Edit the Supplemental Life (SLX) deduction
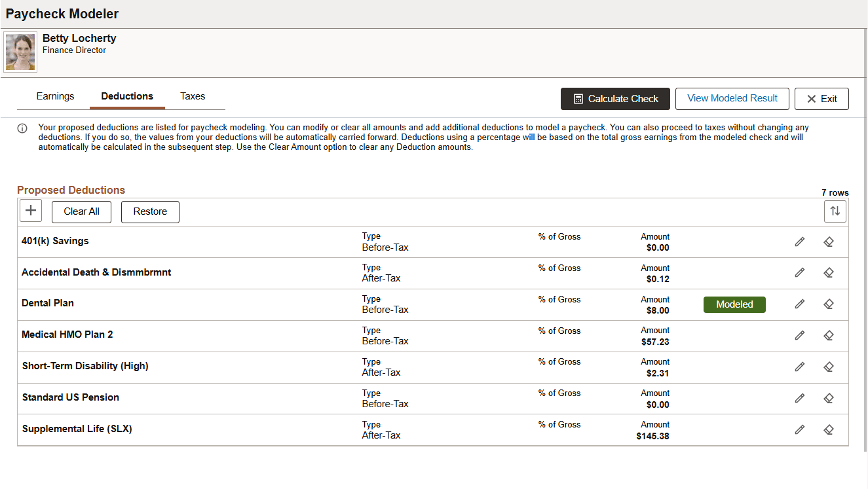The width and height of the screenshot is (868, 489). pyautogui.click(x=799, y=429)
